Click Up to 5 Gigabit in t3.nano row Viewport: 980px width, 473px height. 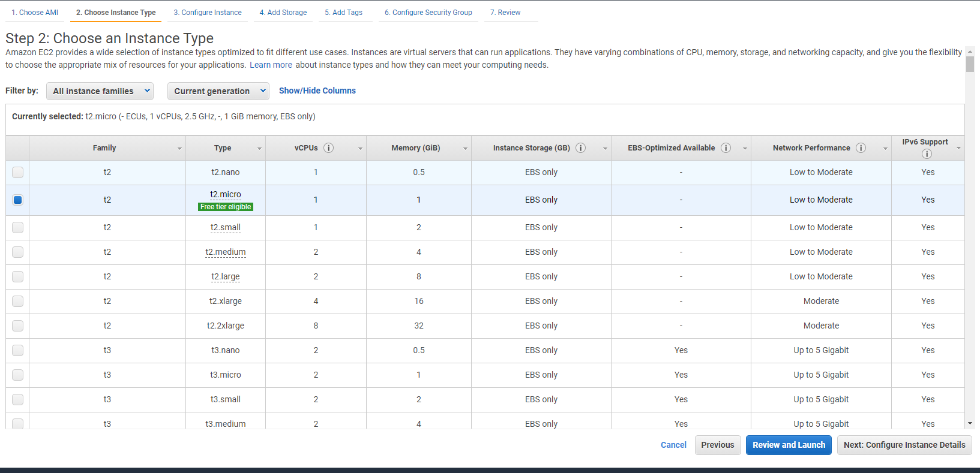(821, 350)
